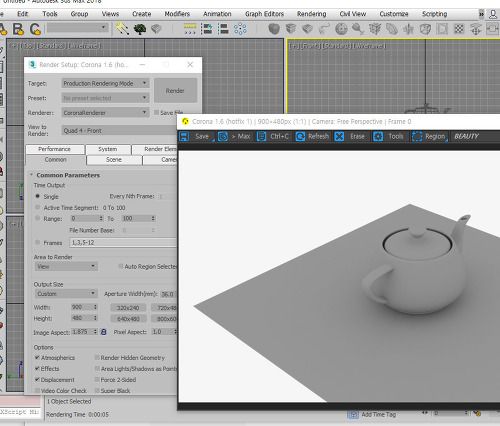Click the Height spinner arrows
The width and height of the screenshot is (500, 426).
[95, 318]
